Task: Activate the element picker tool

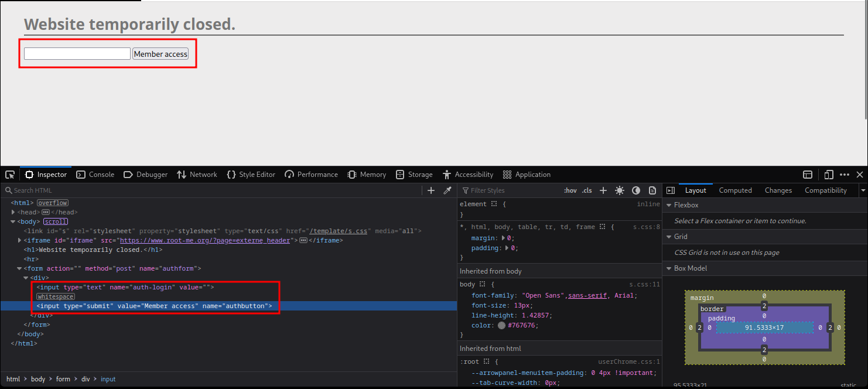Action: [10, 175]
